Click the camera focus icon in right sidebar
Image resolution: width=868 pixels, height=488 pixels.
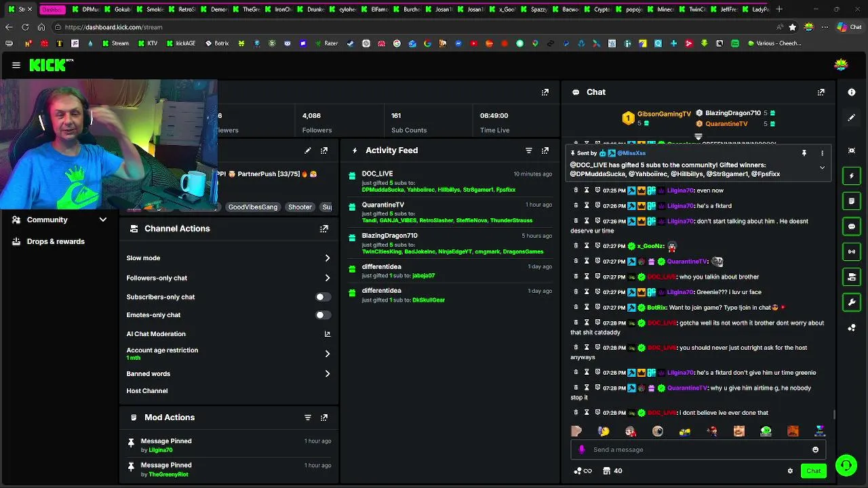(852, 150)
